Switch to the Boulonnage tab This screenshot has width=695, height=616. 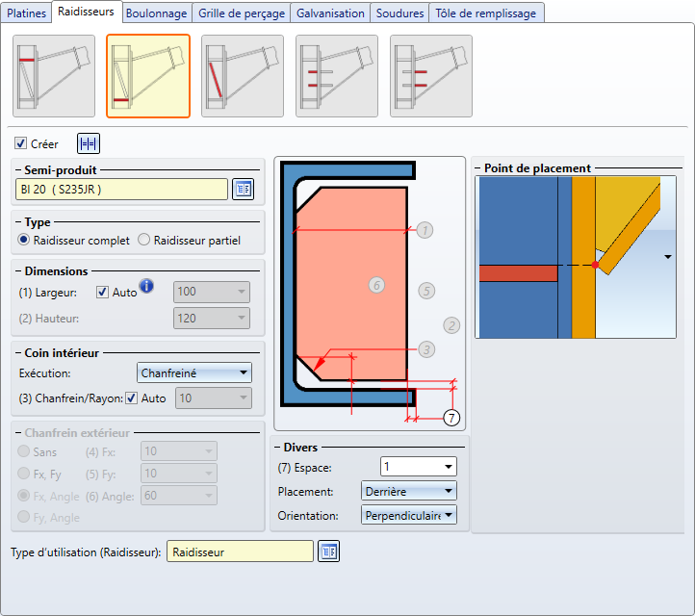click(157, 13)
